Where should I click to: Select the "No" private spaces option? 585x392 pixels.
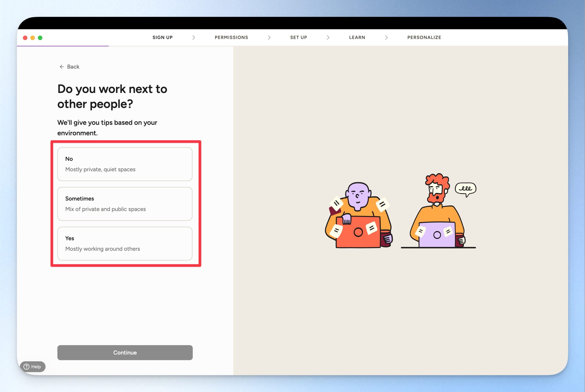click(125, 164)
